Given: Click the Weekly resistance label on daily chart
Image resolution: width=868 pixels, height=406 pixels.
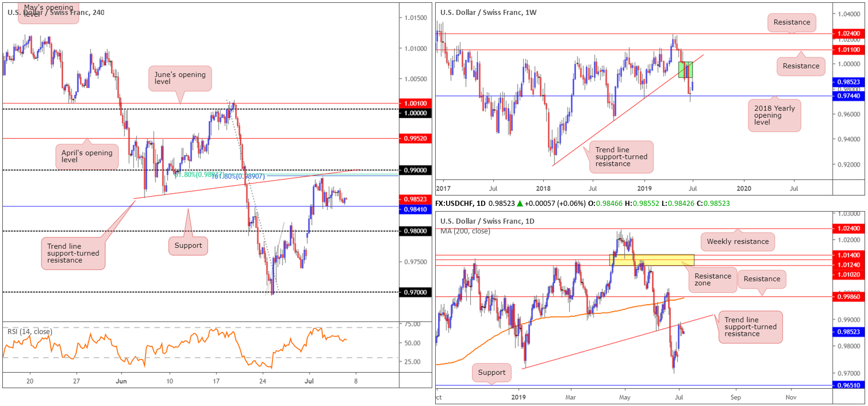Looking at the screenshot, I should (x=738, y=242).
